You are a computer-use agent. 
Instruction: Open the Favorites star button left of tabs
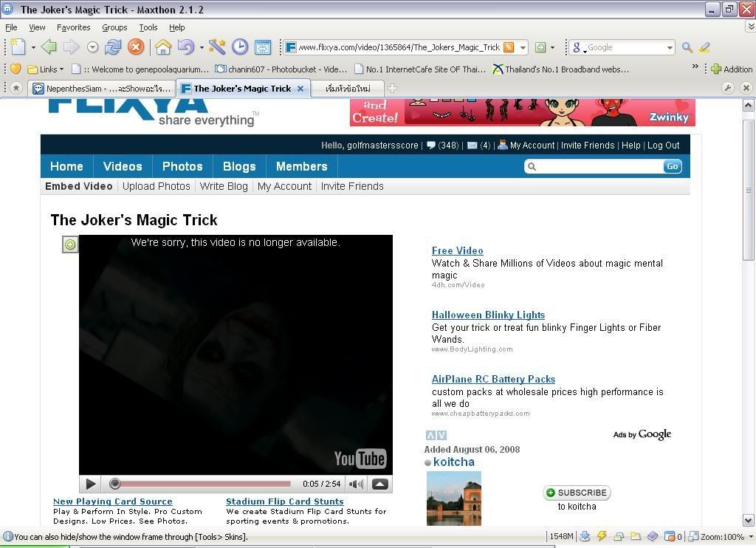pyautogui.click(x=16, y=88)
